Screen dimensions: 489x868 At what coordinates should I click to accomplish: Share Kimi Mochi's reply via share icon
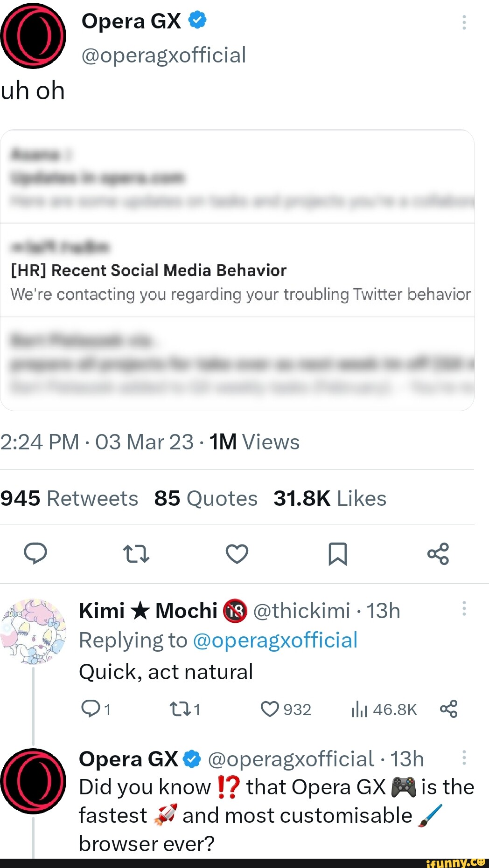448,709
